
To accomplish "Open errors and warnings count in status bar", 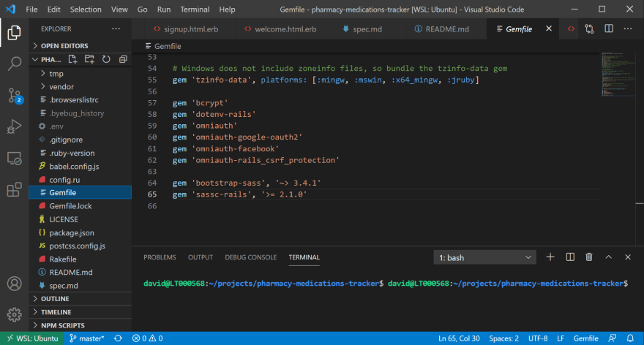I will [147, 338].
